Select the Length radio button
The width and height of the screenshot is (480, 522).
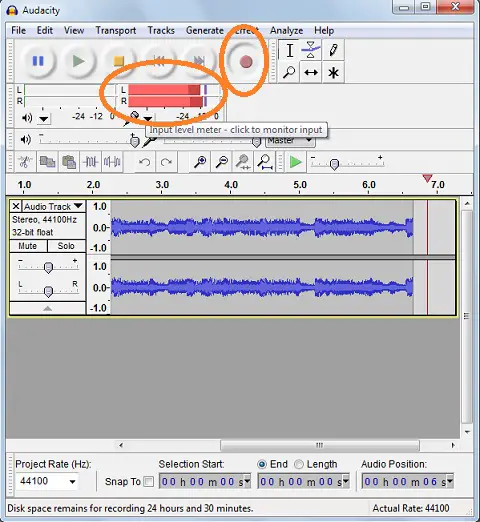(299, 464)
